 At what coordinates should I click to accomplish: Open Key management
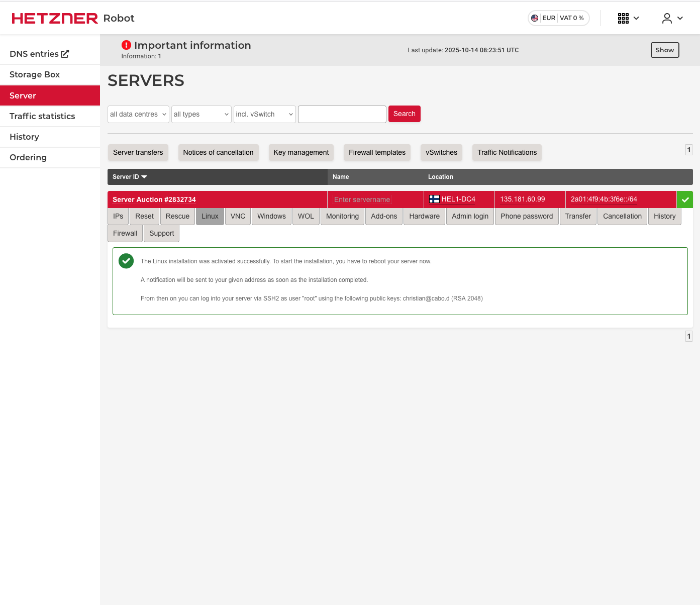pos(301,152)
